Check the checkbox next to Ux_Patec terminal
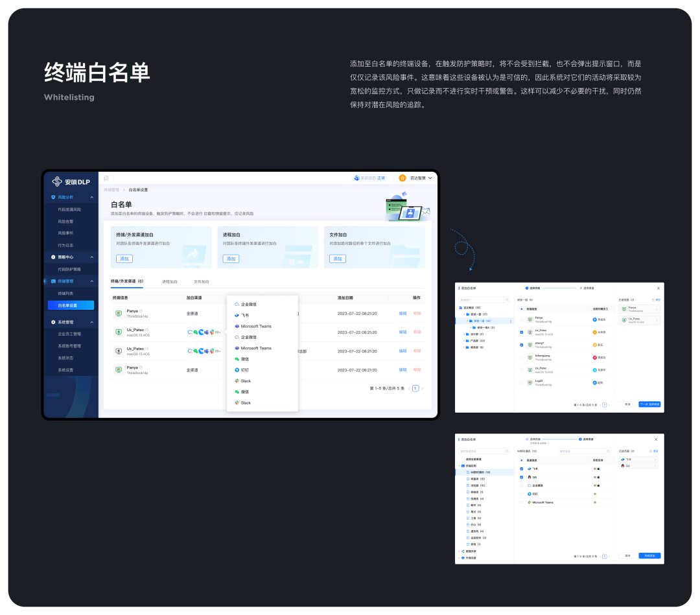The width and height of the screenshot is (700, 615). [521, 332]
